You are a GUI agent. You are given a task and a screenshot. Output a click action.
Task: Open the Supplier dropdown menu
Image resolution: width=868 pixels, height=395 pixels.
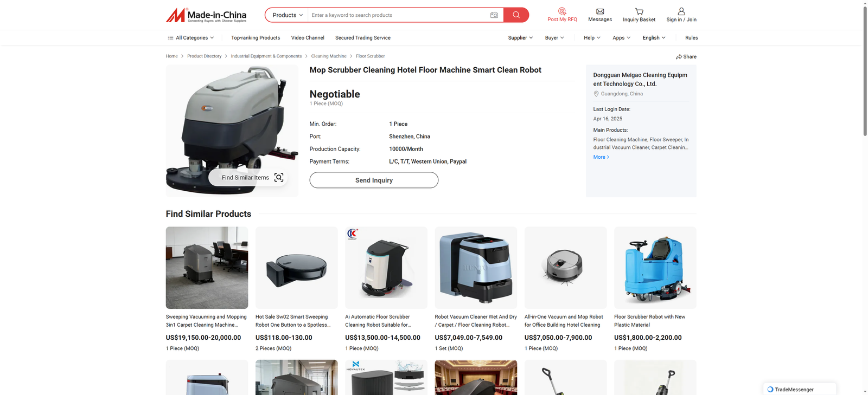pos(520,38)
